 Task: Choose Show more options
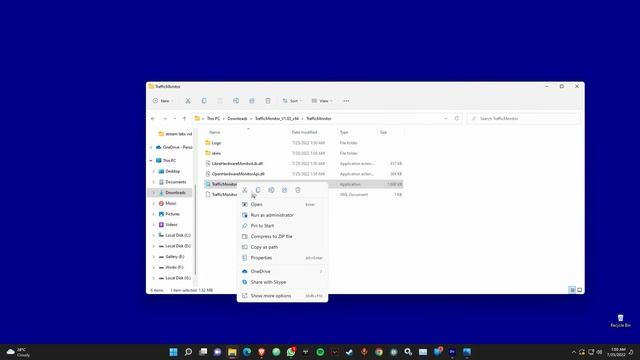click(x=282, y=296)
